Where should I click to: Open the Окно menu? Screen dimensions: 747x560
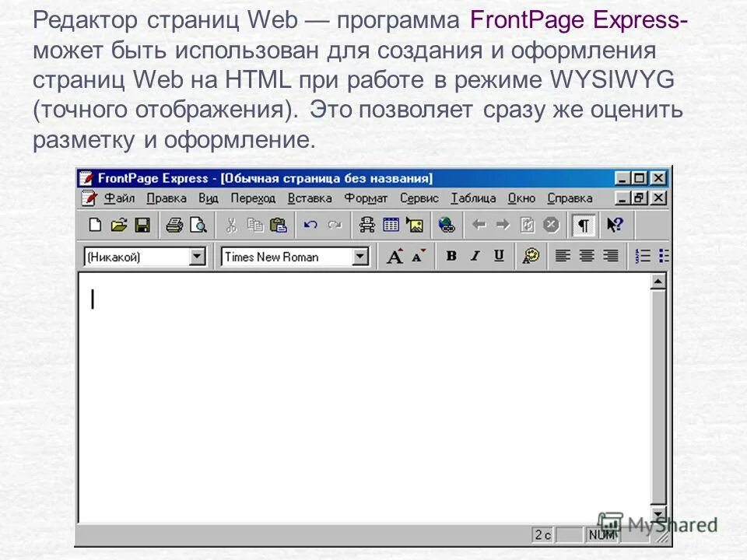pyautogui.click(x=521, y=198)
